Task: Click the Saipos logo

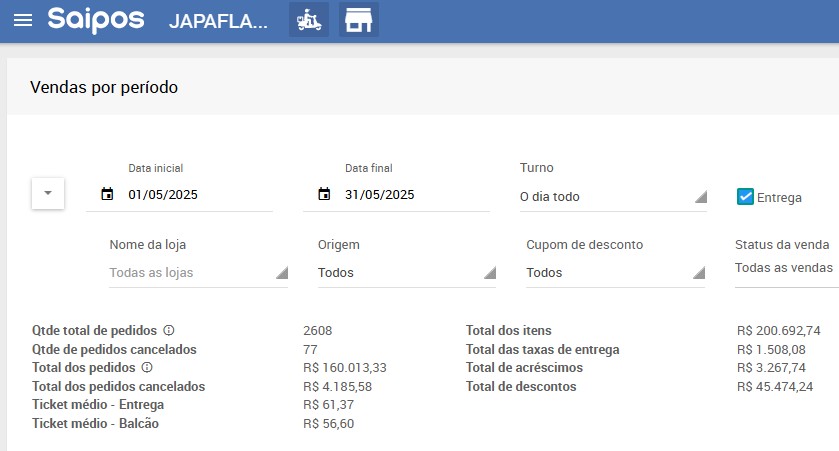Action: (96, 20)
